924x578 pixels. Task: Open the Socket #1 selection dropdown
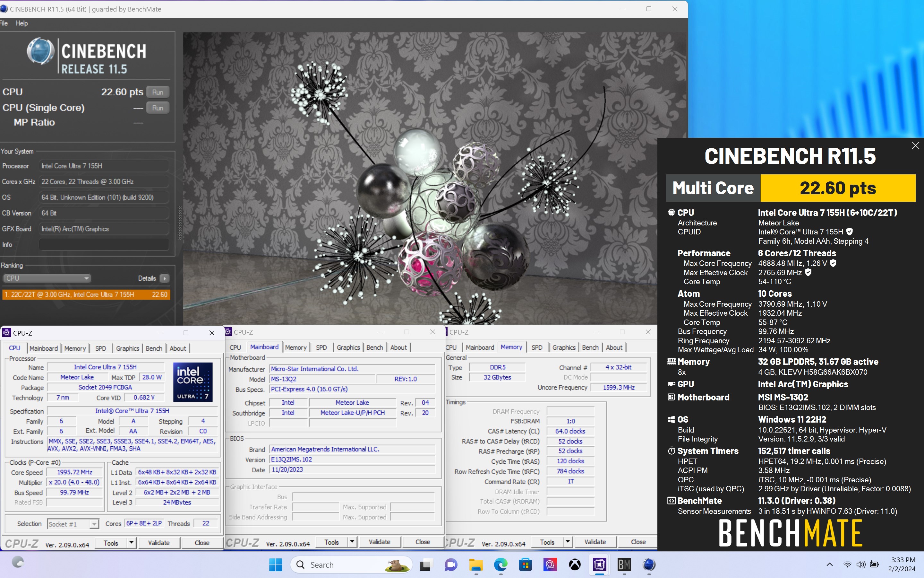tap(73, 524)
